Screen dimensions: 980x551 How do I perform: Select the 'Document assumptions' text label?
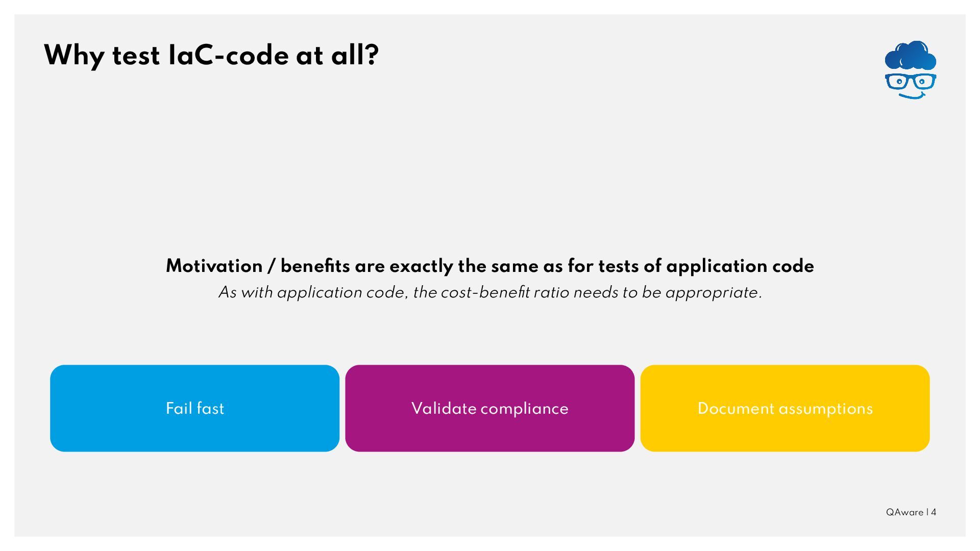(785, 408)
